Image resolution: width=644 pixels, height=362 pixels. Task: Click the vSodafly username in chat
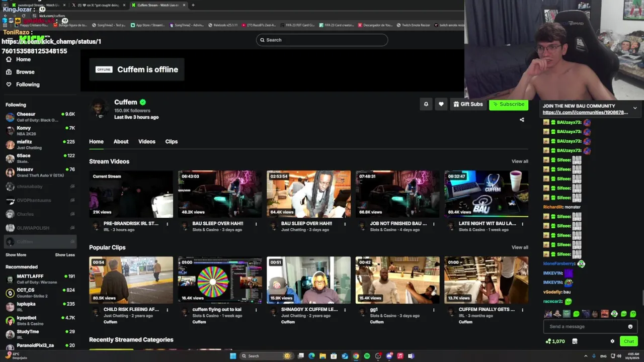pyautogui.click(x=552, y=292)
